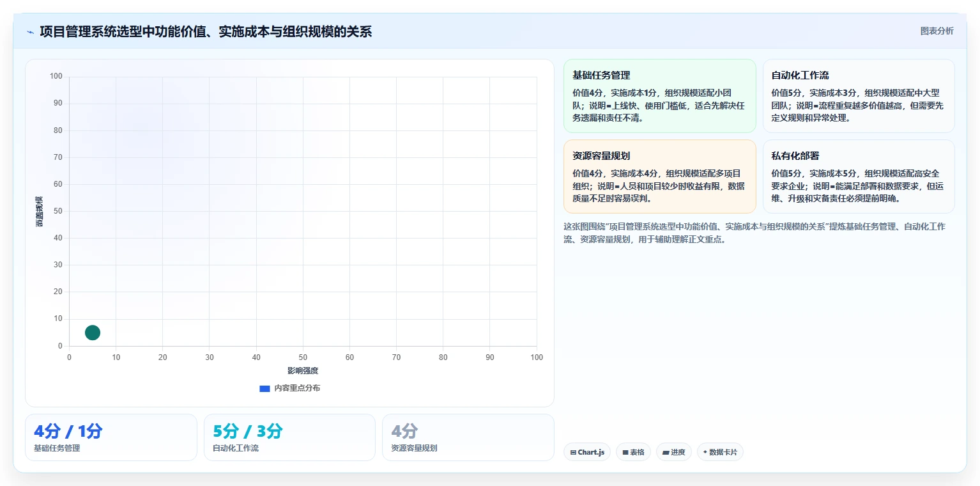Click the 进度 tag
The width and height of the screenshot is (980, 486).
(x=674, y=452)
